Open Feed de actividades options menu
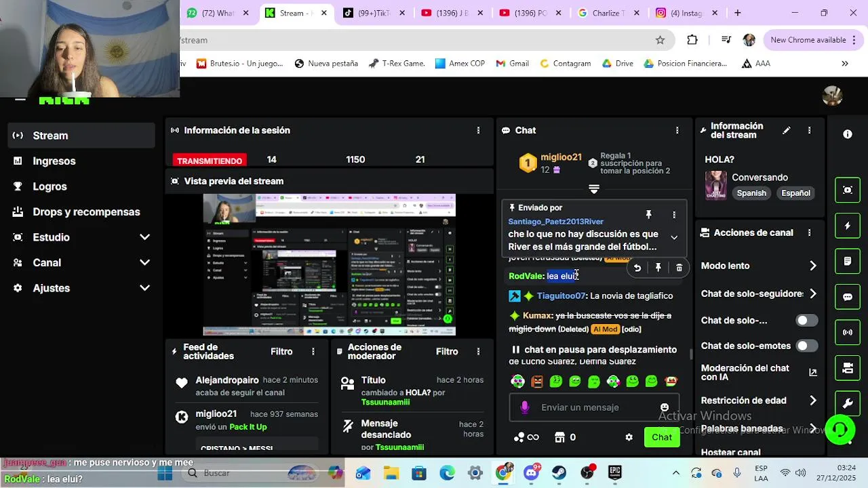Screen dimensions: 868x488 (313, 352)
